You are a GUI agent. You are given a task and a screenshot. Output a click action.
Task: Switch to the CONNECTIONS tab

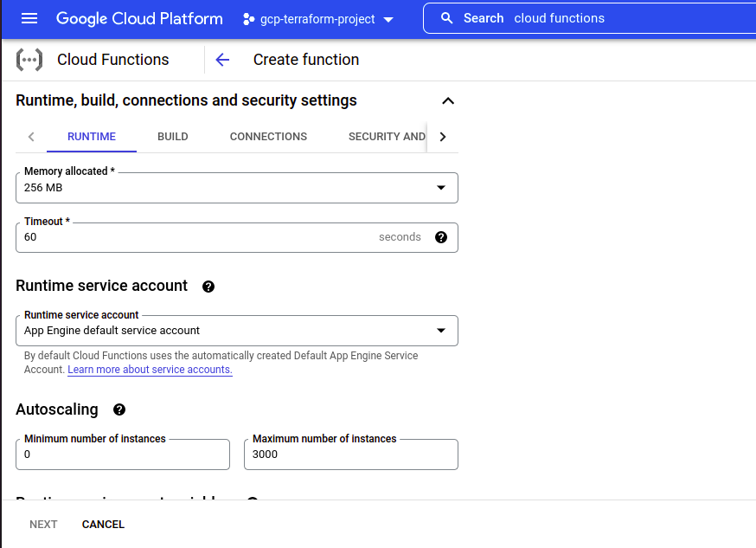268,137
